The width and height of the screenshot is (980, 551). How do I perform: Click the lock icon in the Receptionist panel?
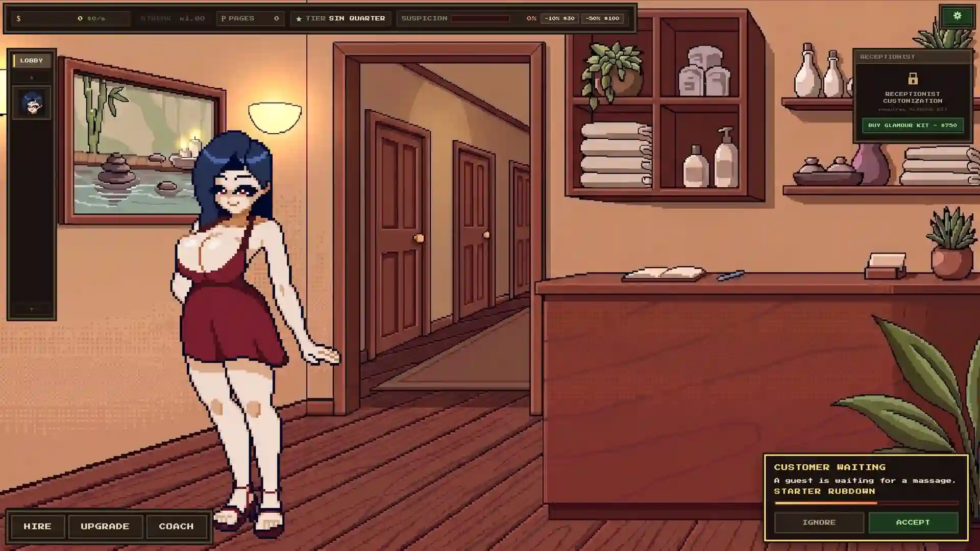913,79
